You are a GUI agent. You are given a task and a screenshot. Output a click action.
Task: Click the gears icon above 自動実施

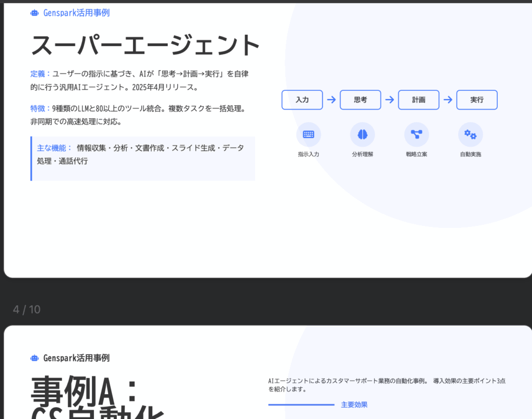[x=471, y=134]
